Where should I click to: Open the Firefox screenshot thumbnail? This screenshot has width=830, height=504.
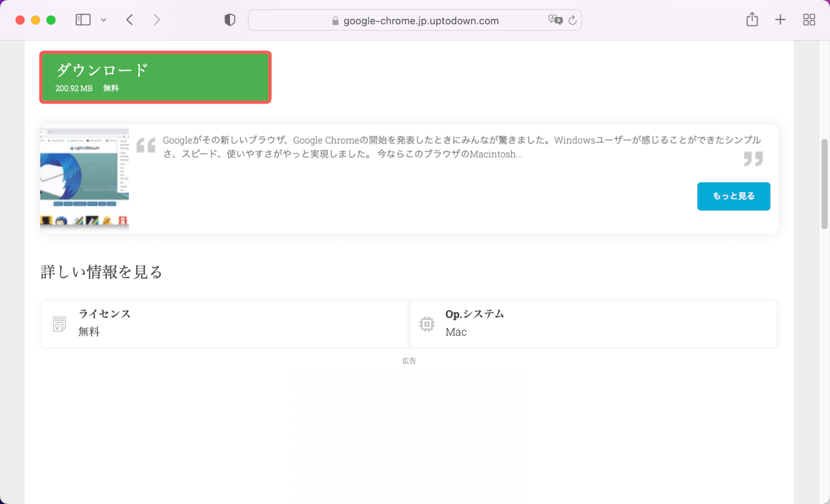pos(84,178)
